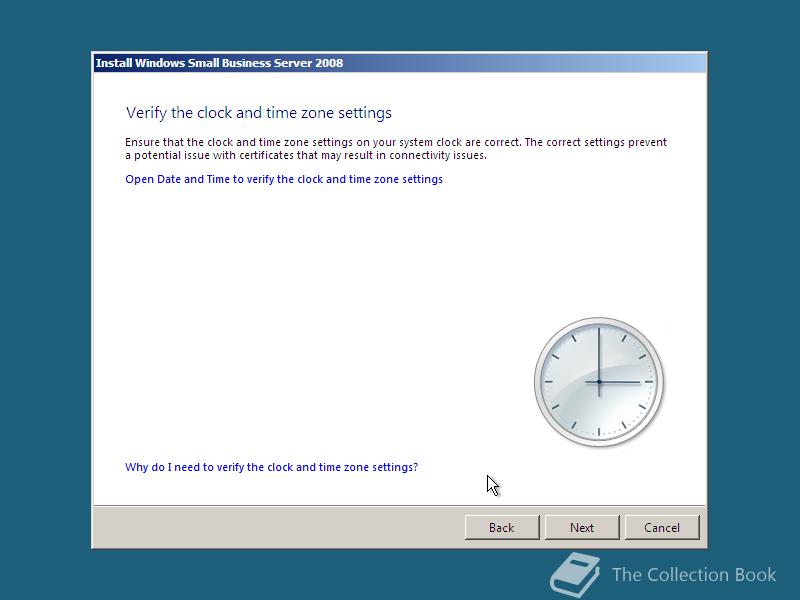Image resolution: width=800 pixels, height=600 pixels.
Task: Open the 'Why do I need to verify' help link
Action: (x=271, y=467)
